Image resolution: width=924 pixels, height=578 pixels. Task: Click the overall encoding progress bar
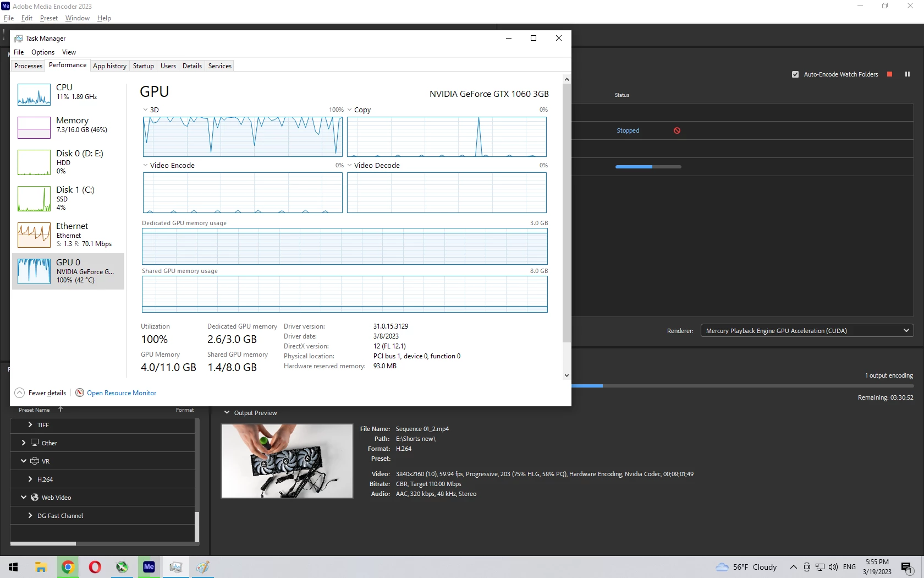743,386
